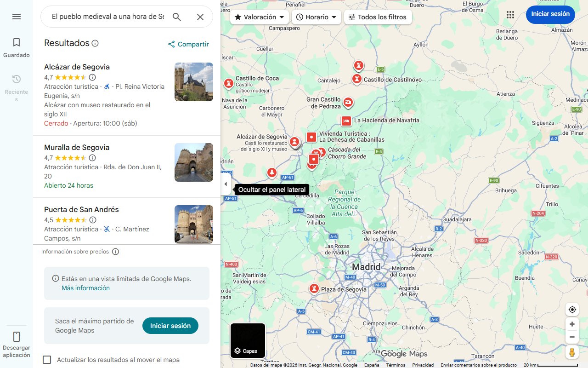Image resolution: width=588 pixels, height=368 pixels.
Task: Share results via Compartir
Action: pyautogui.click(x=188, y=44)
